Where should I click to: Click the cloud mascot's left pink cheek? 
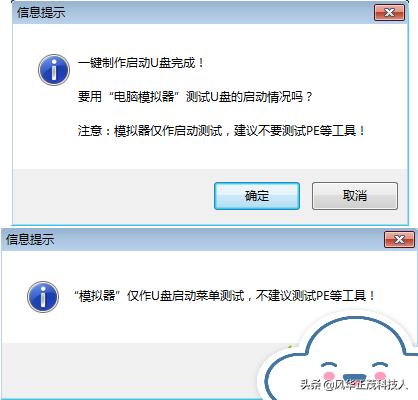coord(330,376)
